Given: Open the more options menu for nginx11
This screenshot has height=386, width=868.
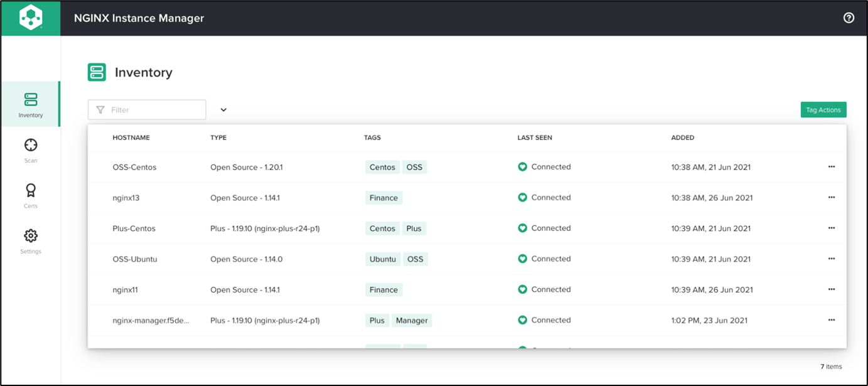Looking at the screenshot, I should coord(832,289).
